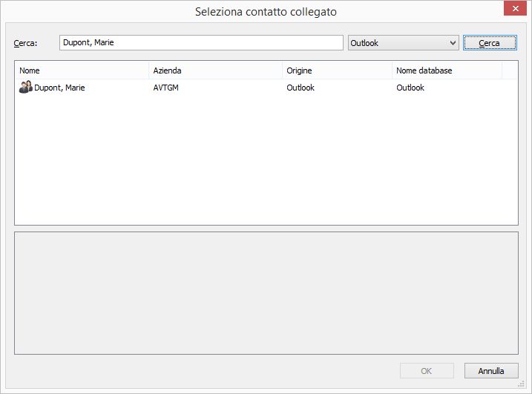
Task: Sort by the Nome column header
Action: [82, 70]
